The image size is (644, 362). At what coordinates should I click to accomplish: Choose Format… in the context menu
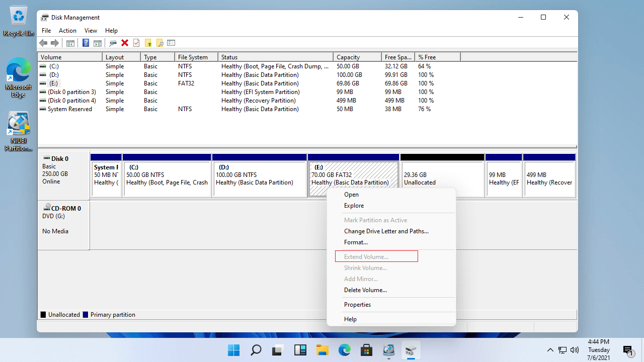tap(356, 242)
